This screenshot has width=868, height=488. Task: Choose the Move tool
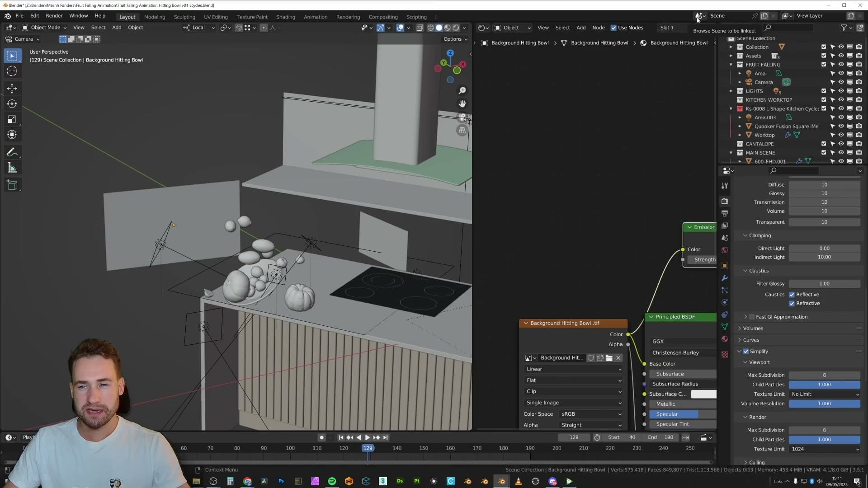12,88
